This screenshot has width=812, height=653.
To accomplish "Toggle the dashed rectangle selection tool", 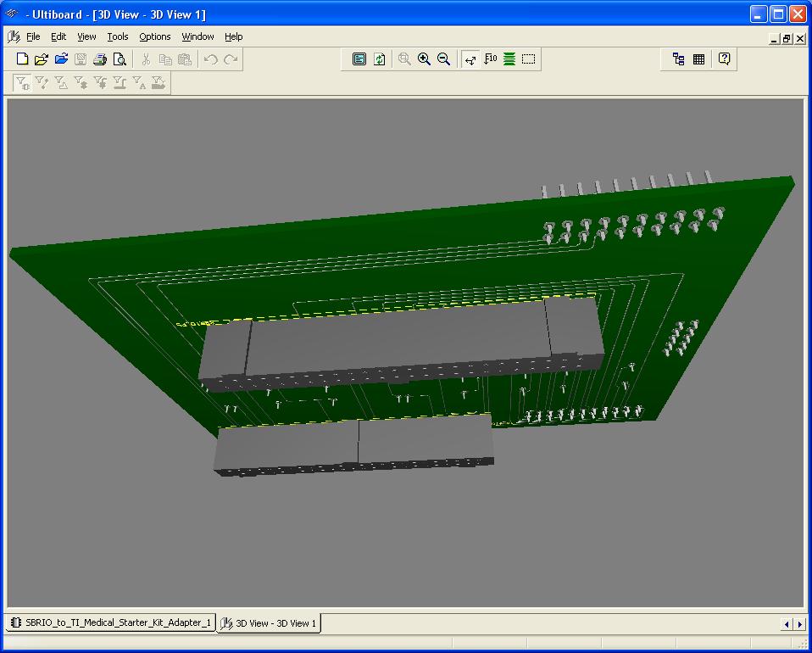I will 529,59.
